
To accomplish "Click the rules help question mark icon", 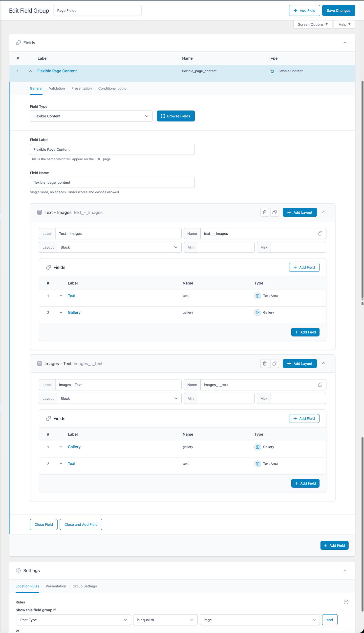I will (346, 602).
